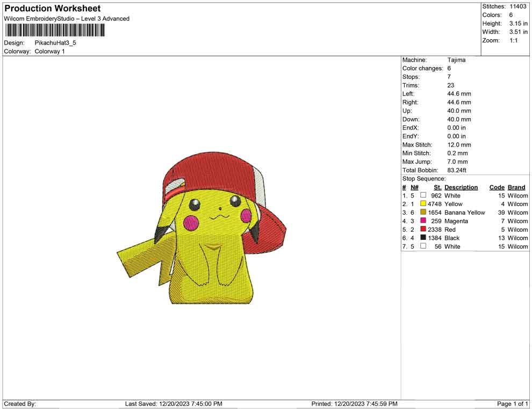Click the 'Brand' column header

pos(516,187)
